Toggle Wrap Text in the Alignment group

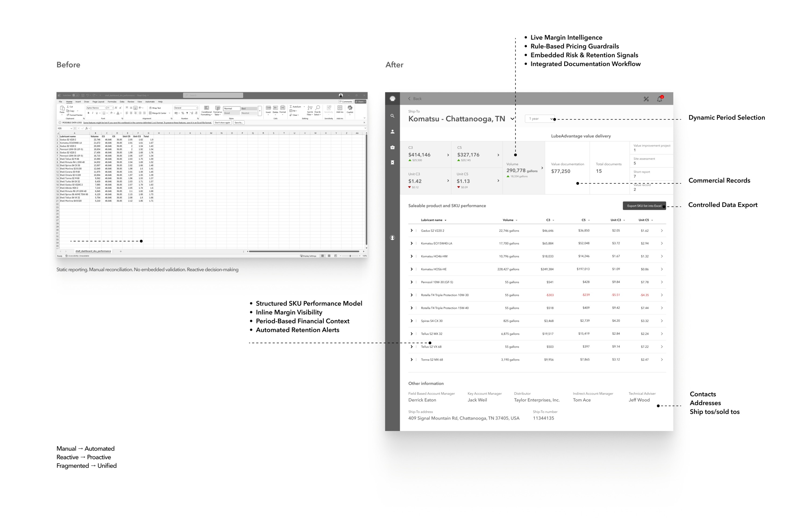[x=155, y=108]
